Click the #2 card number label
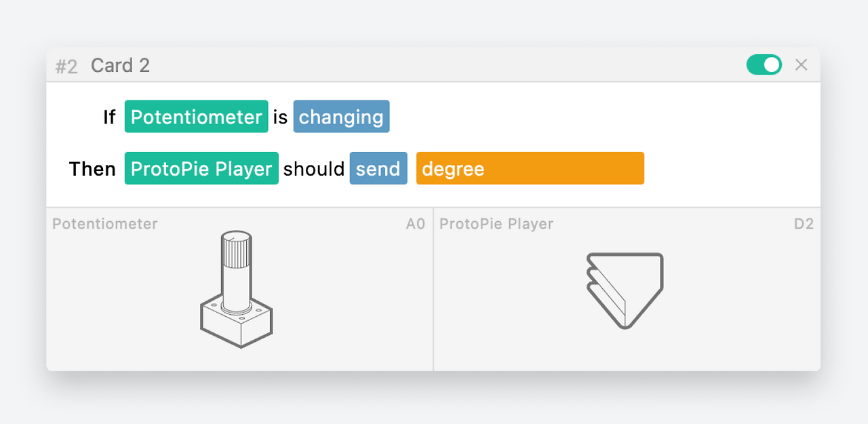Viewport: 868px width, 424px height. coord(66,66)
